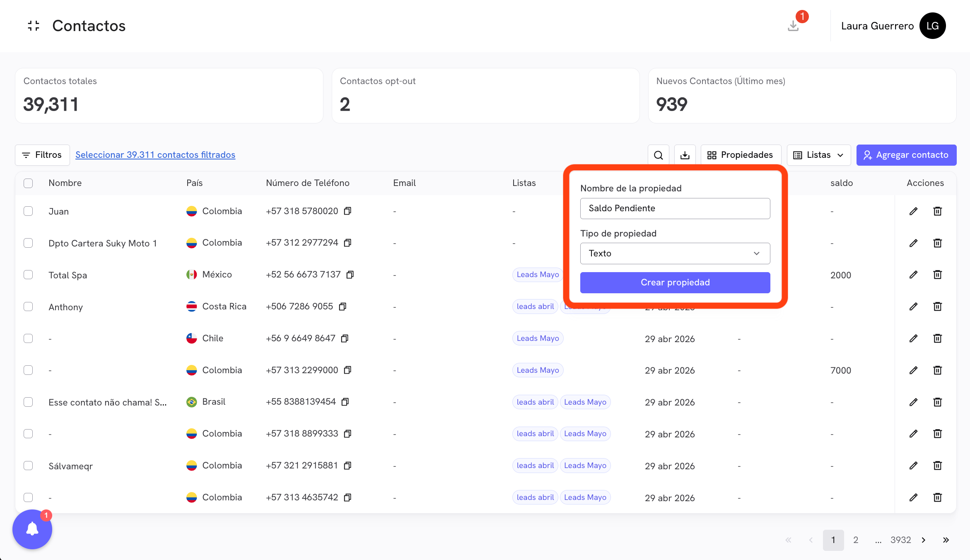Image resolution: width=970 pixels, height=560 pixels.
Task: Click Costa Rica country cell
Action: (x=216, y=307)
